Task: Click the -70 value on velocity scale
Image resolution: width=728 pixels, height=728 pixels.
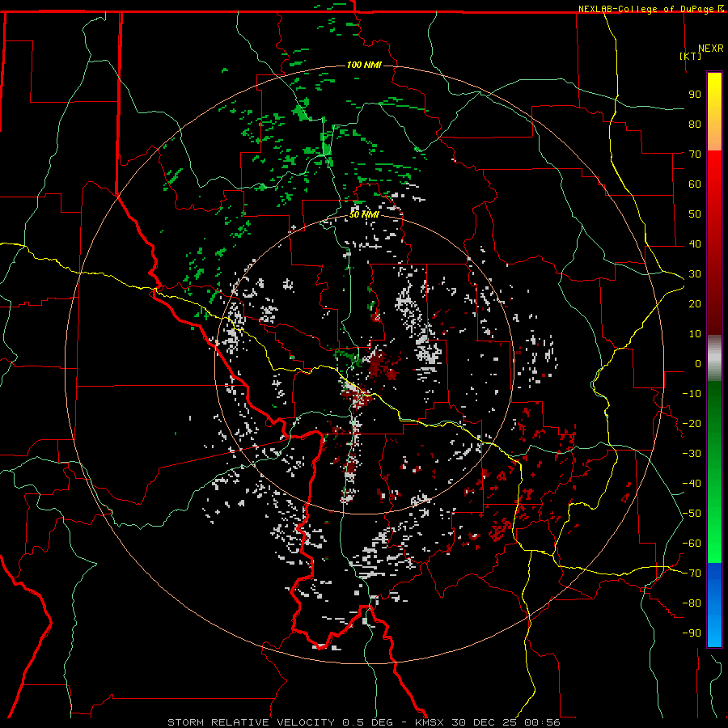Action: [692, 574]
